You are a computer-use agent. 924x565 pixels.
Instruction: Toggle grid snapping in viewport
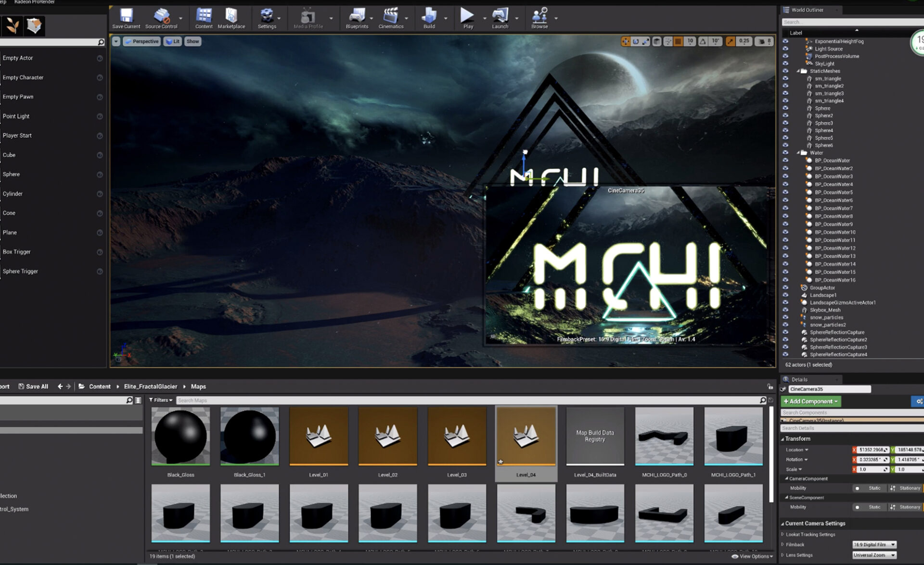coord(678,41)
